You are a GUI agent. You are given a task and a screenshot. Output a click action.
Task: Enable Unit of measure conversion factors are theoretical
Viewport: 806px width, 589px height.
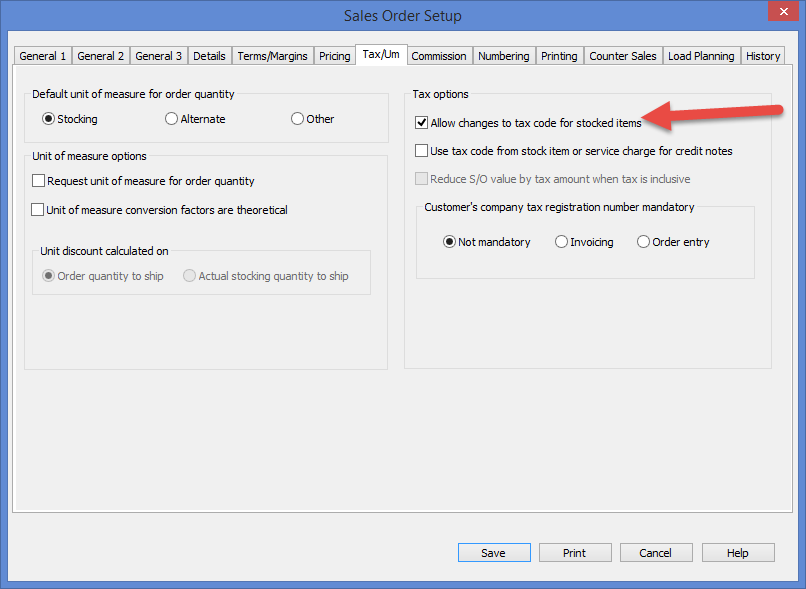[39, 210]
